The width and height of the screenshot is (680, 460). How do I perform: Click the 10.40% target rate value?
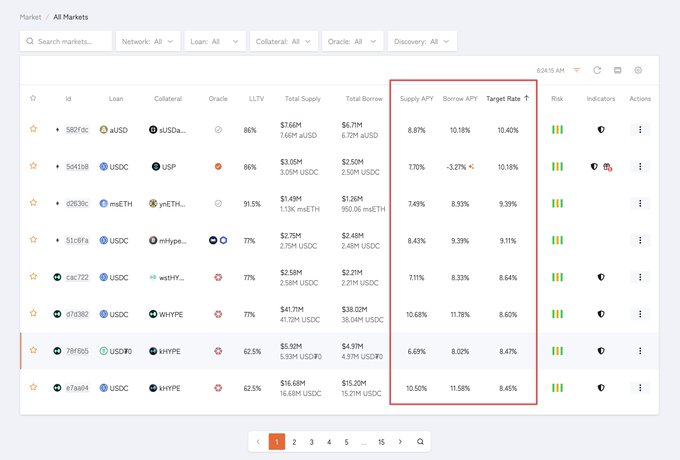click(508, 130)
